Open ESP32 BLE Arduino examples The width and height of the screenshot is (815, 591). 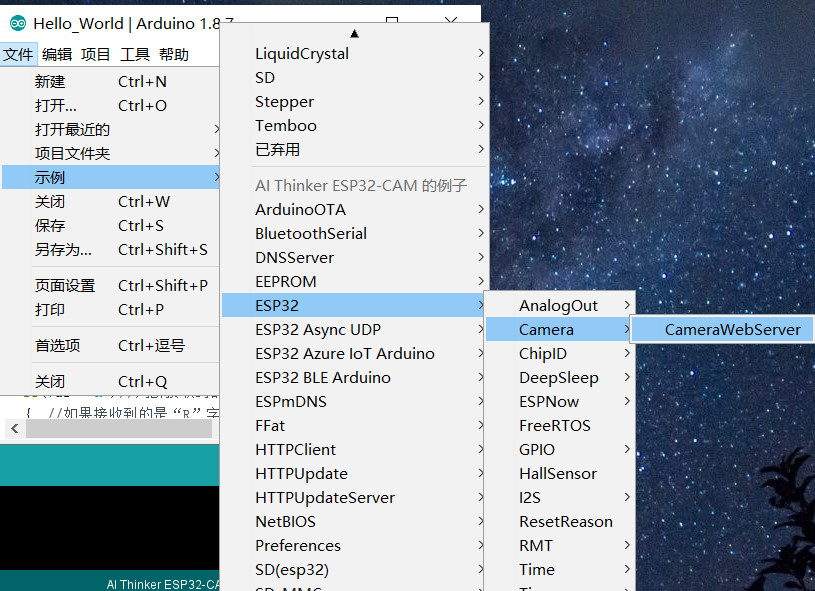(353, 377)
